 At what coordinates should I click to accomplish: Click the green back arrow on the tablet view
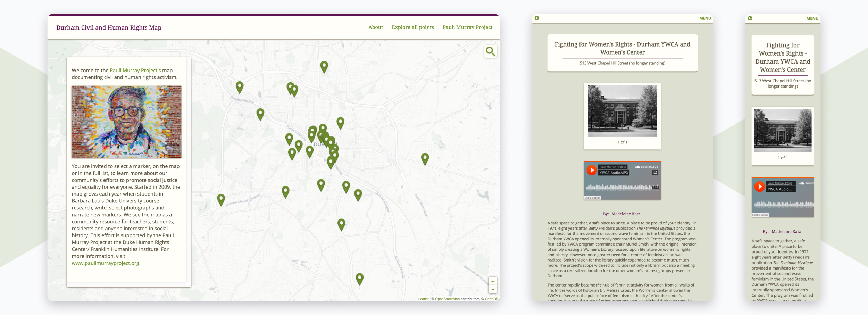coord(537,18)
